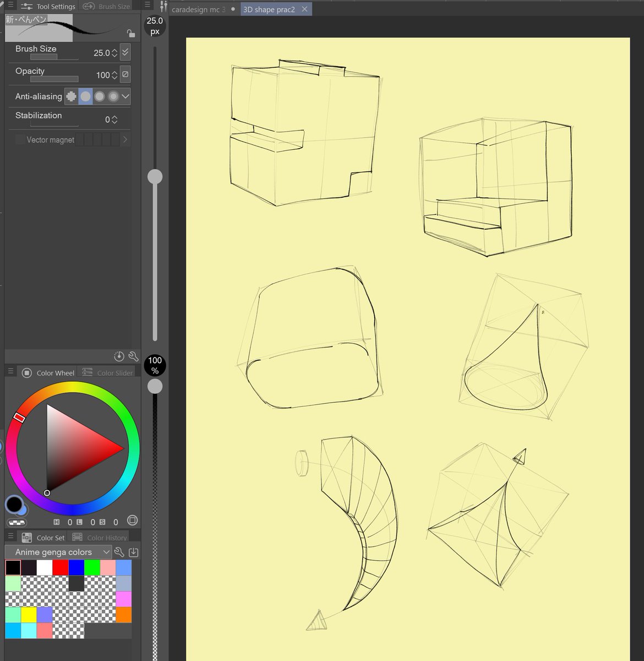Open Brush Size dynamics settings button
This screenshot has height=661, width=644.
click(125, 52)
